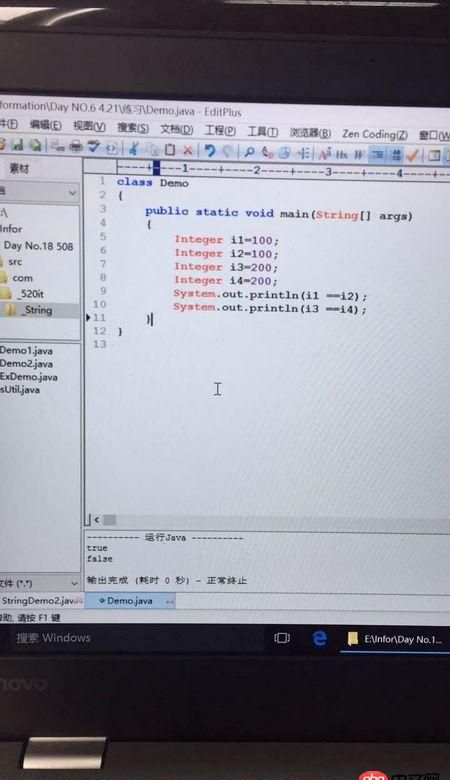
Task: Toggle the column marker icon at toolbar end
Action: pyautogui.click(x=434, y=157)
